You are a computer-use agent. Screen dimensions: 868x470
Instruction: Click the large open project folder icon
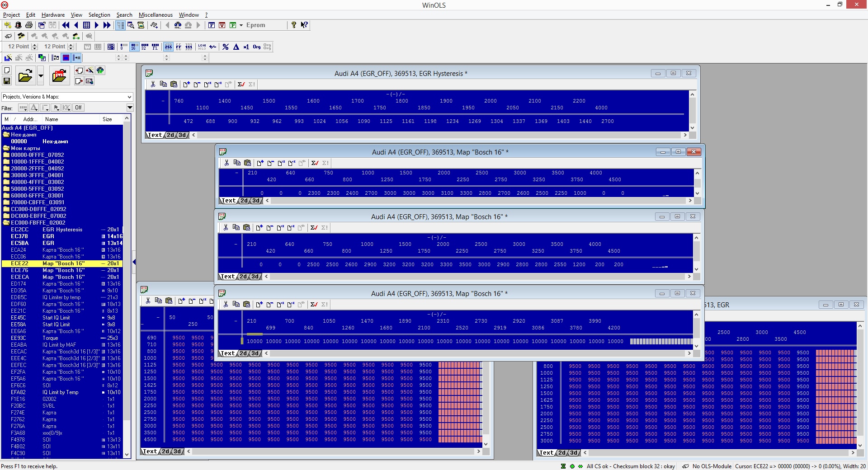click(x=25, y=75)
